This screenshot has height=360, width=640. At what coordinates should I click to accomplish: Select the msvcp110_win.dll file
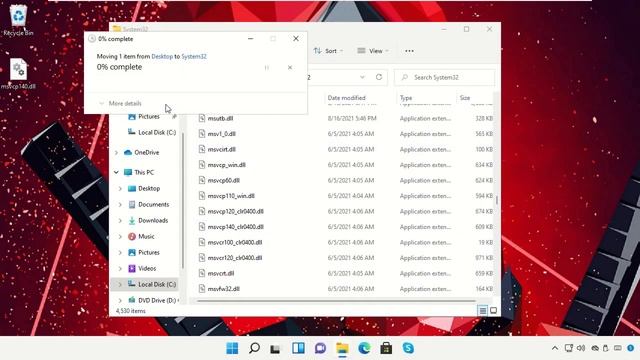point(231,196)
